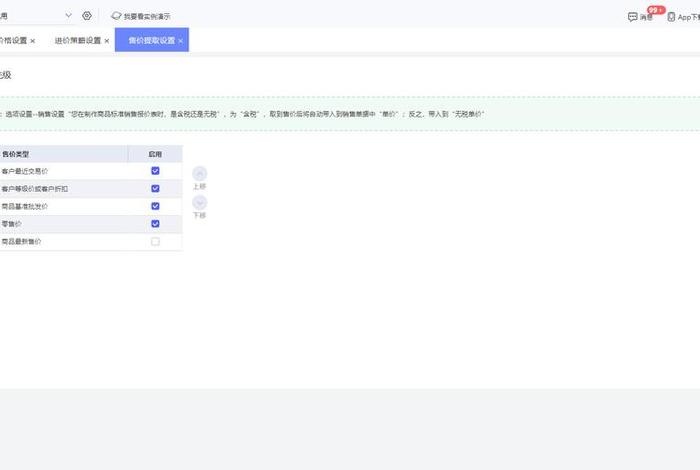Viewport: 700px width, 470px height.
Task: Expand the top-left dropdown chevron
Action: pos(68,16)
